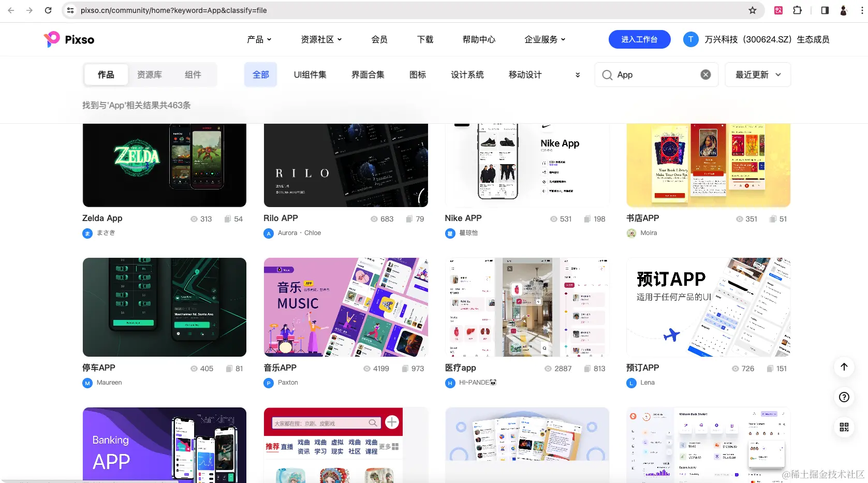Viewport: 868px width, 483px height.
Task: Click the Nike APP copy count icon
Action: pyautogui.click(x=587, y=219)
